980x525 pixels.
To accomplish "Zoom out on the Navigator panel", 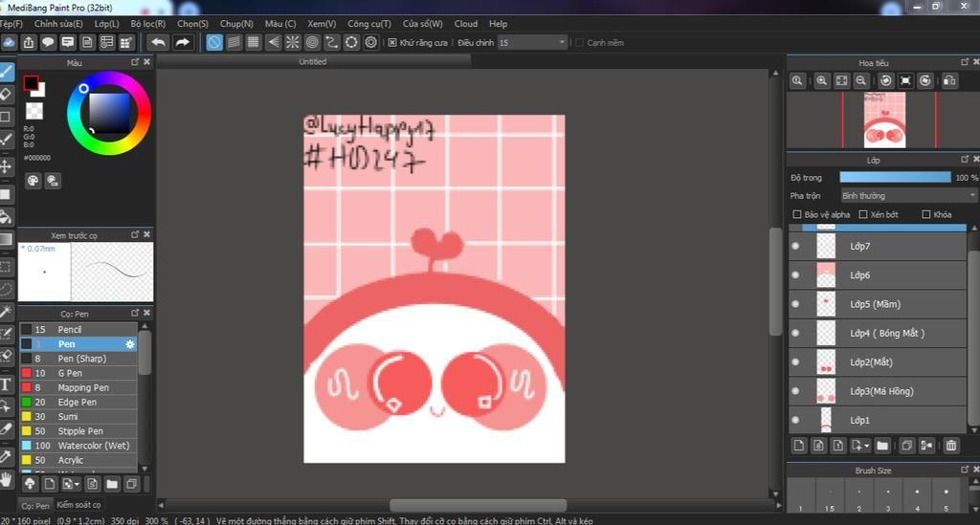I will (x=861, y=80).
